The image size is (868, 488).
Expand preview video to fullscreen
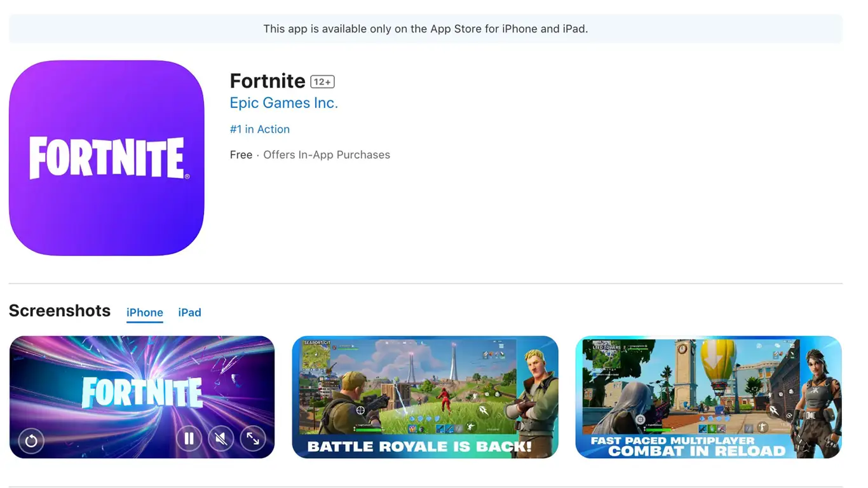tap(253, 438)
